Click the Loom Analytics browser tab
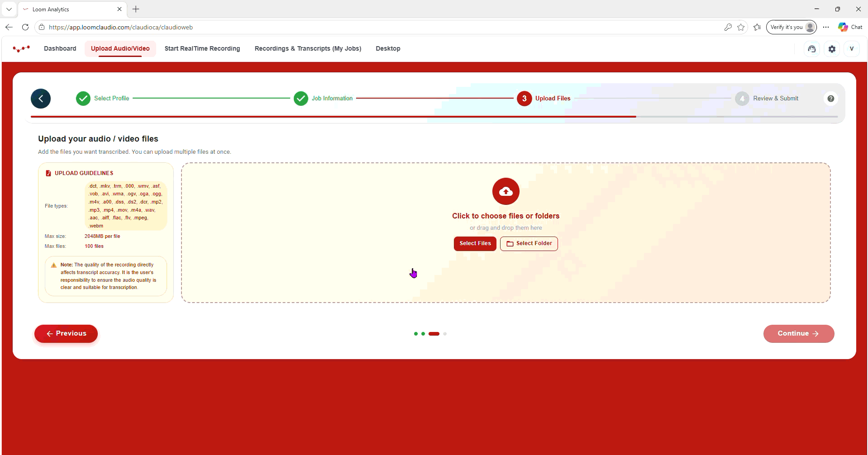 point(72,9)
